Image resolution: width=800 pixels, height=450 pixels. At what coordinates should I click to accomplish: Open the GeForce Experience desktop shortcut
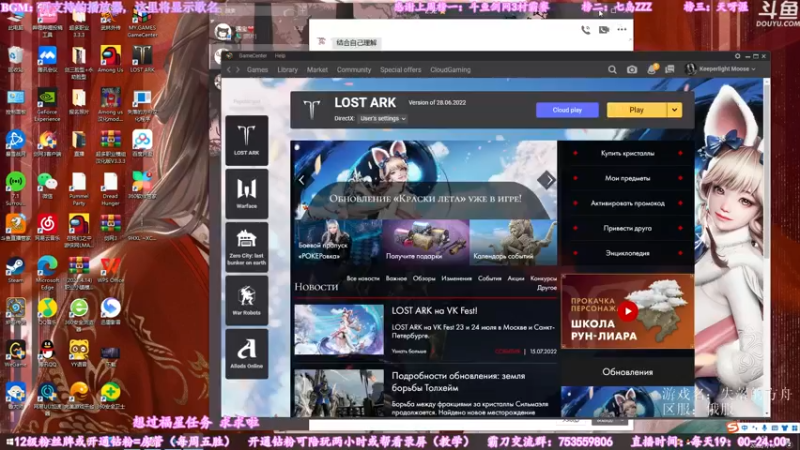point(47,105)
